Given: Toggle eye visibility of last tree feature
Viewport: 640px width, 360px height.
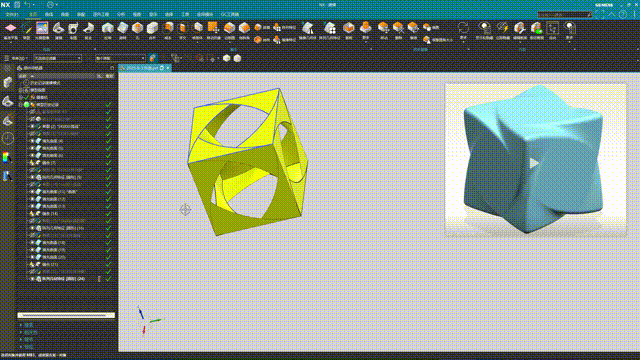Looking at the screenshot, I should (32, 279).
